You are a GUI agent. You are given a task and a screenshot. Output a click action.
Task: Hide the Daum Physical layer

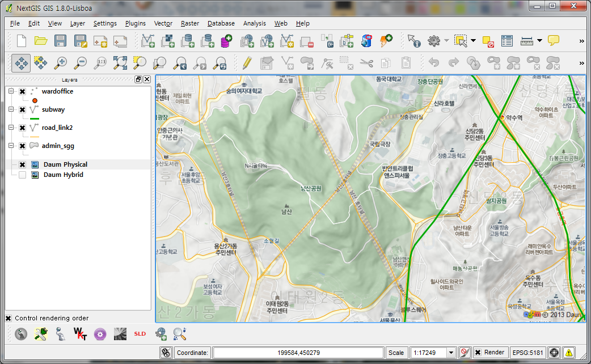click(21, 164)
